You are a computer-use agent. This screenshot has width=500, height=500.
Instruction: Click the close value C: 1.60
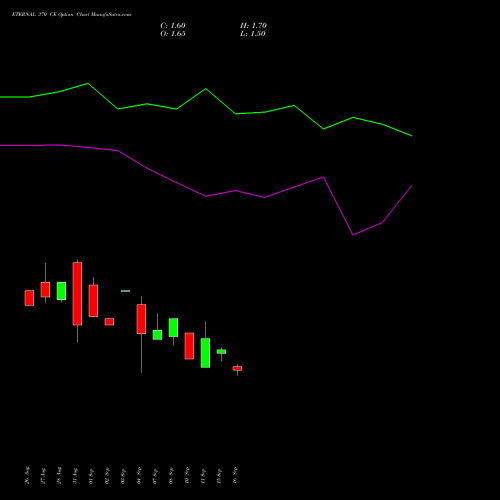click(173, 26)
